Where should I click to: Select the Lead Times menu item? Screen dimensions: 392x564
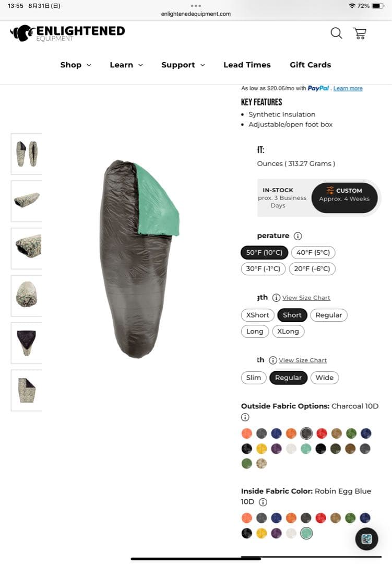(247, 65)
